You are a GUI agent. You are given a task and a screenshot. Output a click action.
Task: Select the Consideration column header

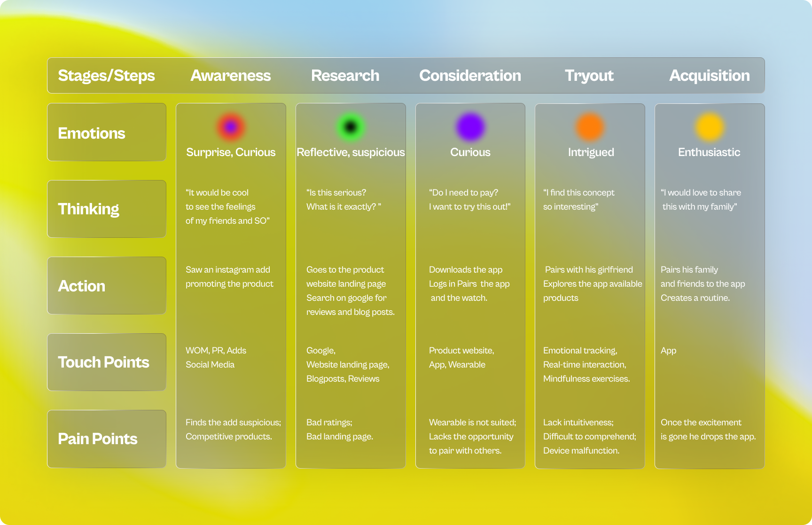[470, 76]
